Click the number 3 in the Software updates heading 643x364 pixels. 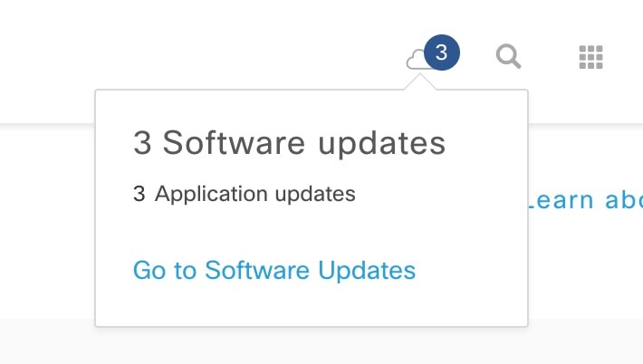tap(142, 143)
